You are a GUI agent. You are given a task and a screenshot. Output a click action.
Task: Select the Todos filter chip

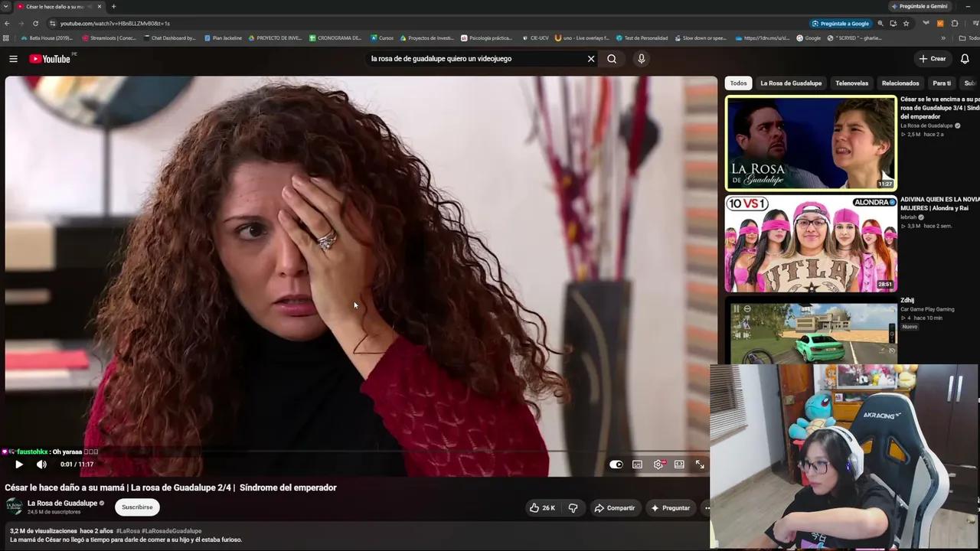[738, 83]
